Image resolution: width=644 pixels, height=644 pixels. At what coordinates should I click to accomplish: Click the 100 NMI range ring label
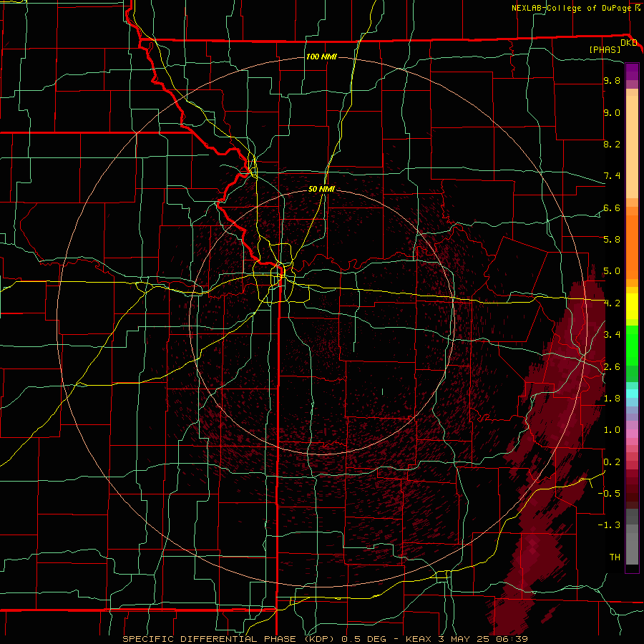click(x=321, y=57)
